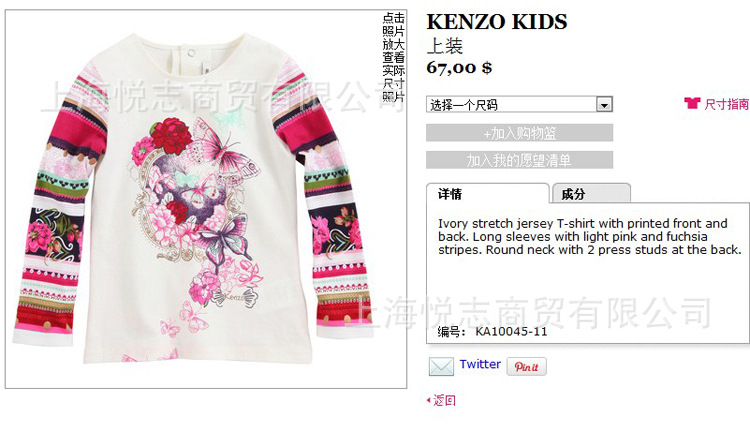Screen dimensions: 750x432
Task: Click the product code KA10045-11
Action: 511,332
